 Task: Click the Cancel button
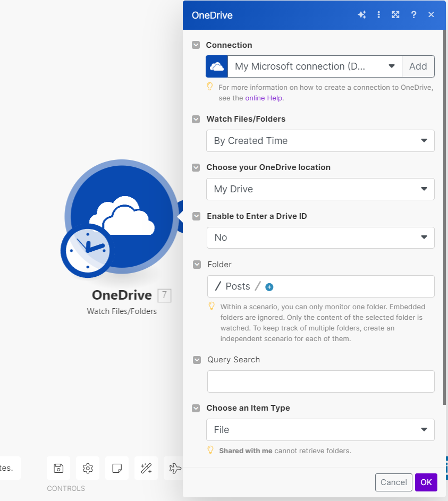pyautogui.click(x=394, y=482)
